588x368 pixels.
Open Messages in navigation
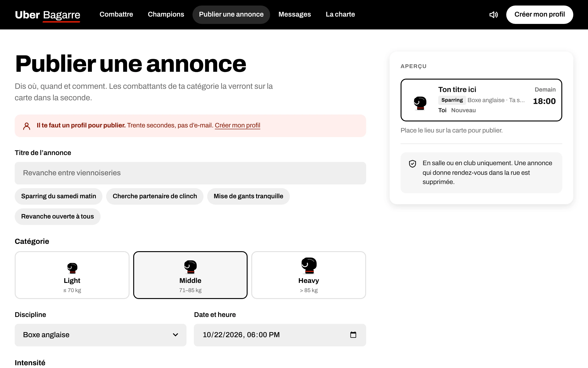[294, 14]
